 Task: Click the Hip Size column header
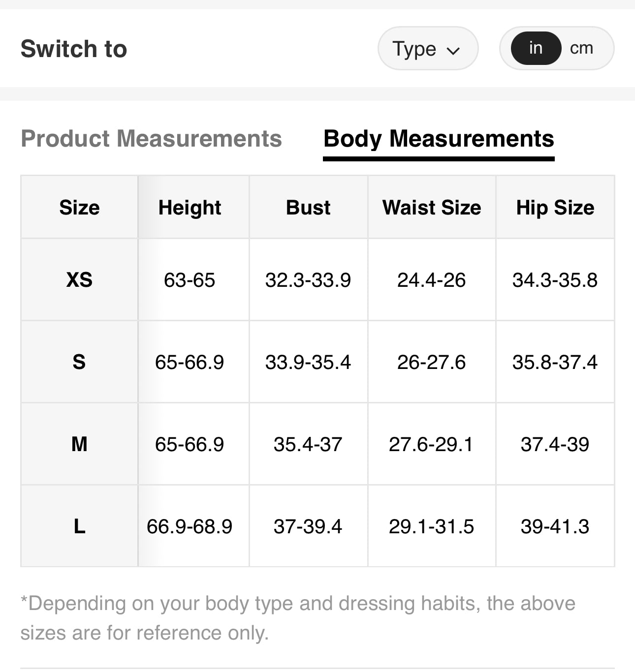[x=555, y=208]
